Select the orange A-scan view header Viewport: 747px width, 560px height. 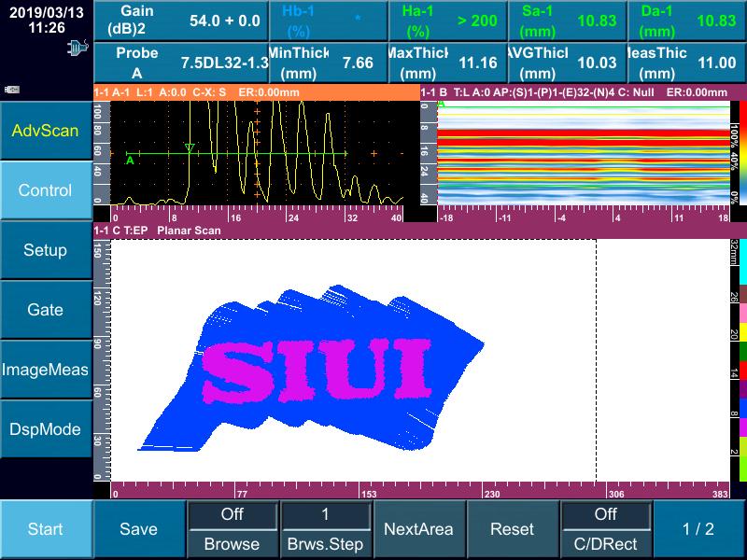tap(257, 92)
